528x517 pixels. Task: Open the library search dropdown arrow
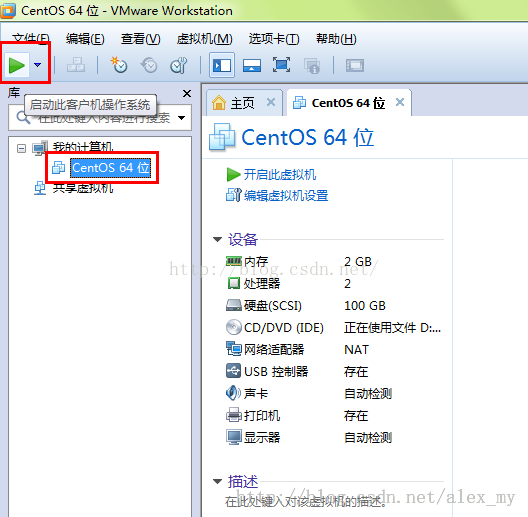click(x=182, y=118)
